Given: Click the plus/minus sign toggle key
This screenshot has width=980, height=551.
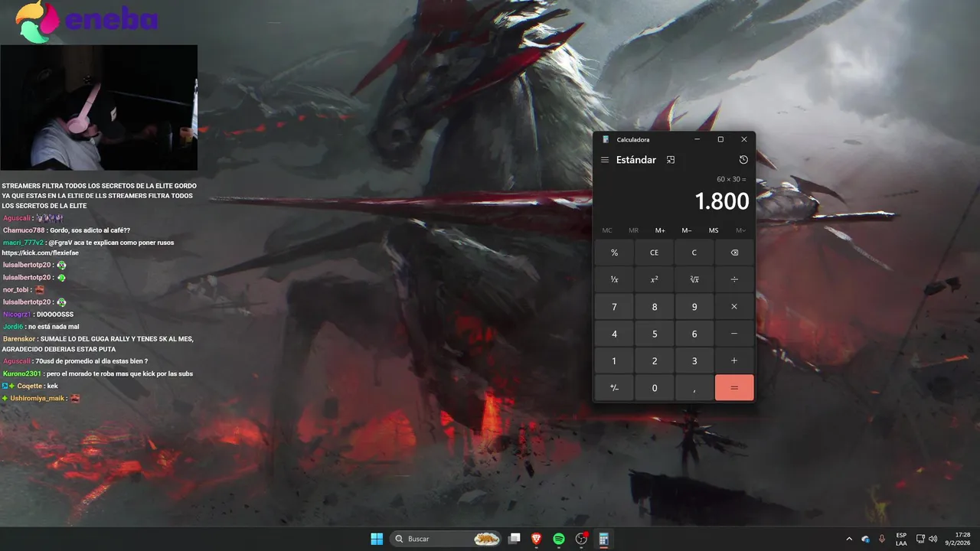Looking at the screenshot, I should coord(614,388).
